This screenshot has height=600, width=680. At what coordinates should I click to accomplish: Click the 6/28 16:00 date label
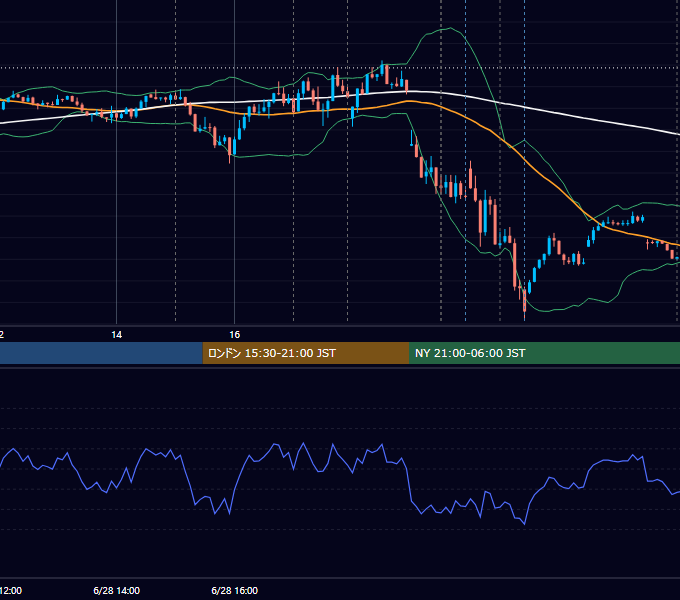[235, 590]
